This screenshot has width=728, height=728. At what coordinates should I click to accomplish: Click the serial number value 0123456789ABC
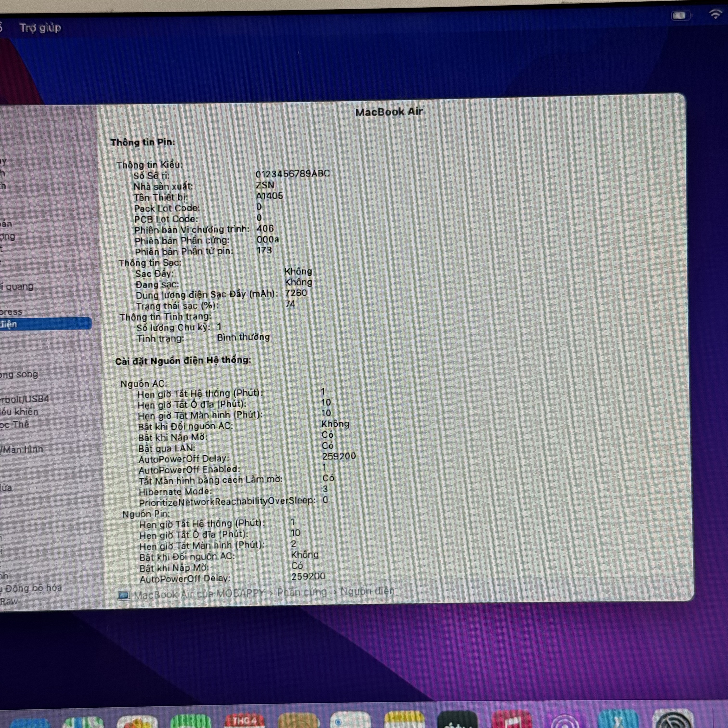(292, 174)
